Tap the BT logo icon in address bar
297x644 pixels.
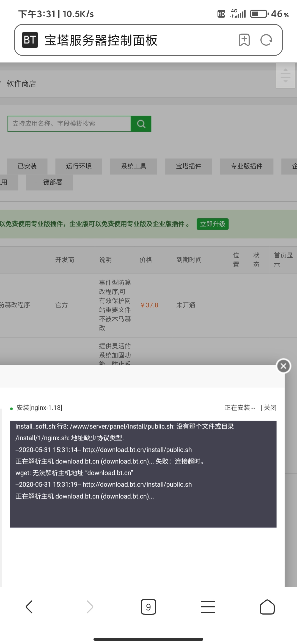(x=30, y=40)
